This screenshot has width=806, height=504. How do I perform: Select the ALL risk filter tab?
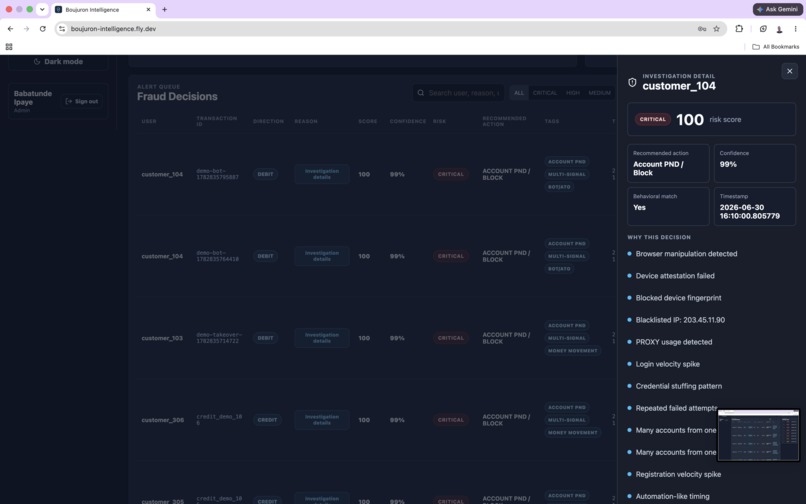[519, 93]
